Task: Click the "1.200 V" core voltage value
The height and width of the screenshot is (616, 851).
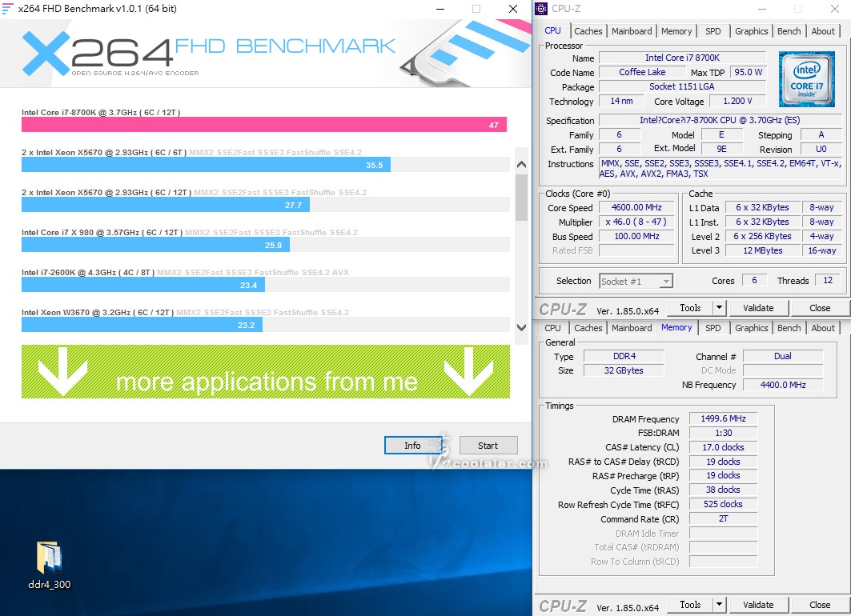Action: click(737, 101)
